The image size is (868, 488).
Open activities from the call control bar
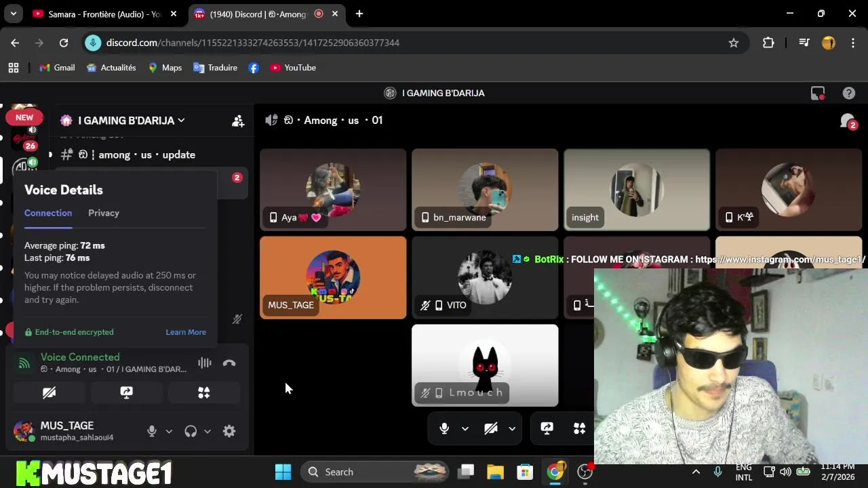579,428
